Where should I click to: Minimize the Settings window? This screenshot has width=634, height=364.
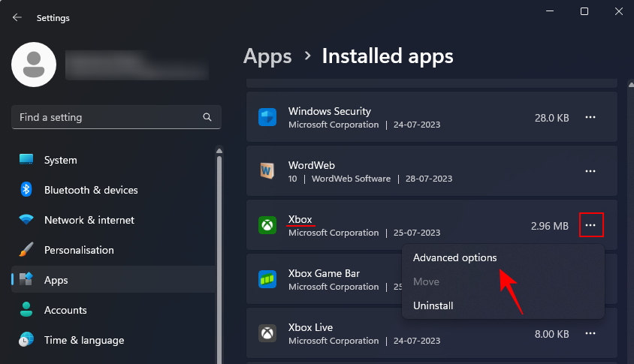click(x=550, y=11)
